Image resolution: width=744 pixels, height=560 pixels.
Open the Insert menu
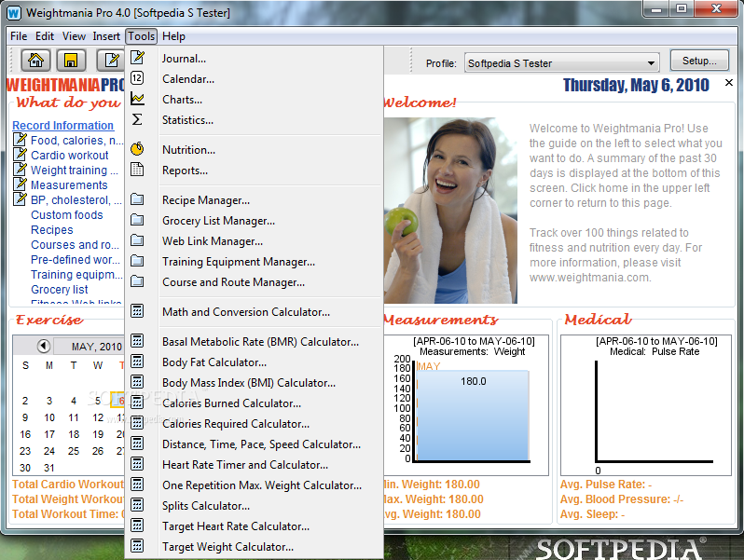tap(106, 36)
